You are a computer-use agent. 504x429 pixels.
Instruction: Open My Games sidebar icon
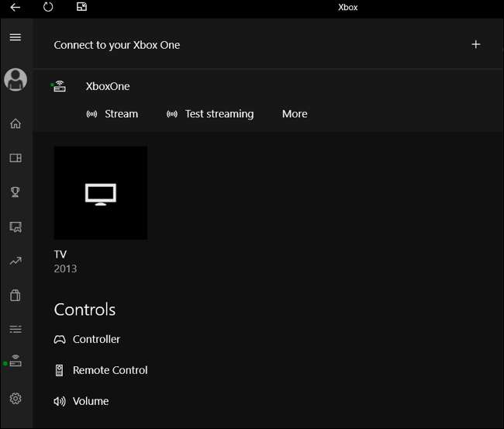[16, 158]
